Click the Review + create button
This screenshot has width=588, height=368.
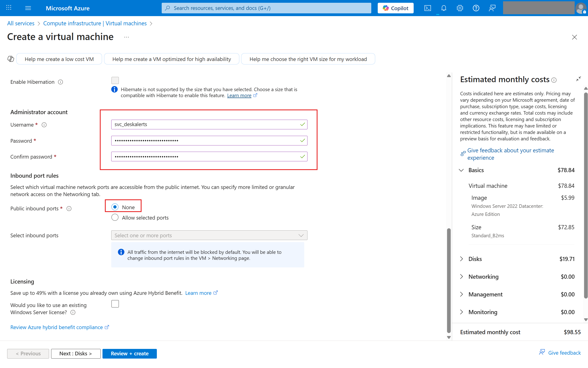tap(130, 354)
